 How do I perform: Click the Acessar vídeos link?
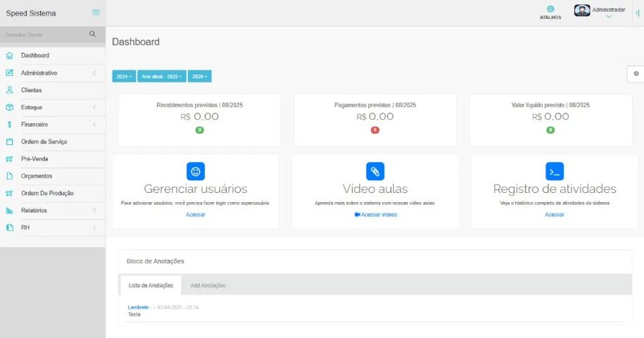[x=376, y=215]
